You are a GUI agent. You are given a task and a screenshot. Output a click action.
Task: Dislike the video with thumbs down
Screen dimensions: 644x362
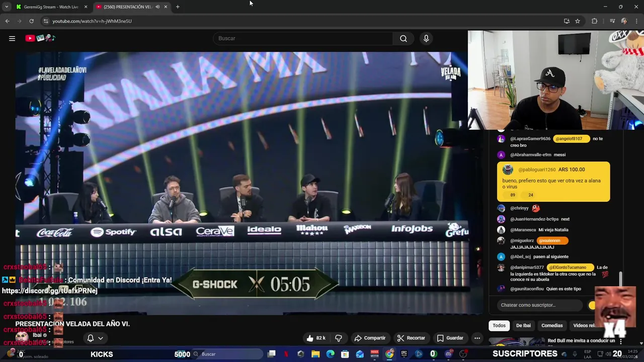pyautogui.click(x=339, y=338)
